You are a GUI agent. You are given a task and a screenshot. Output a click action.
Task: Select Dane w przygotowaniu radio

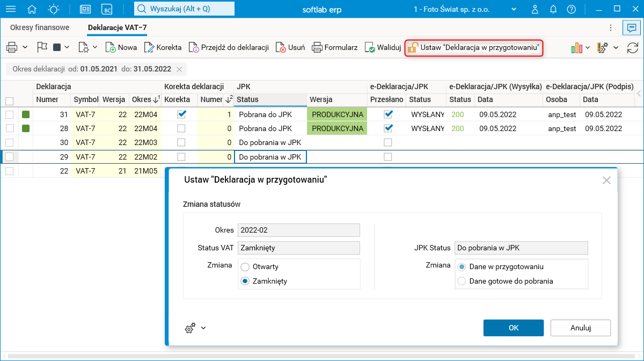coord(462,266)
